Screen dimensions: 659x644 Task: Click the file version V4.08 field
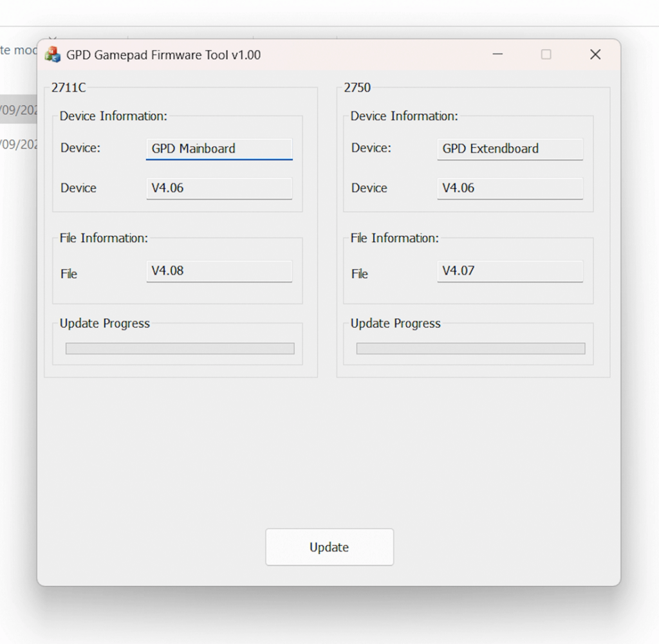[219, 271]
